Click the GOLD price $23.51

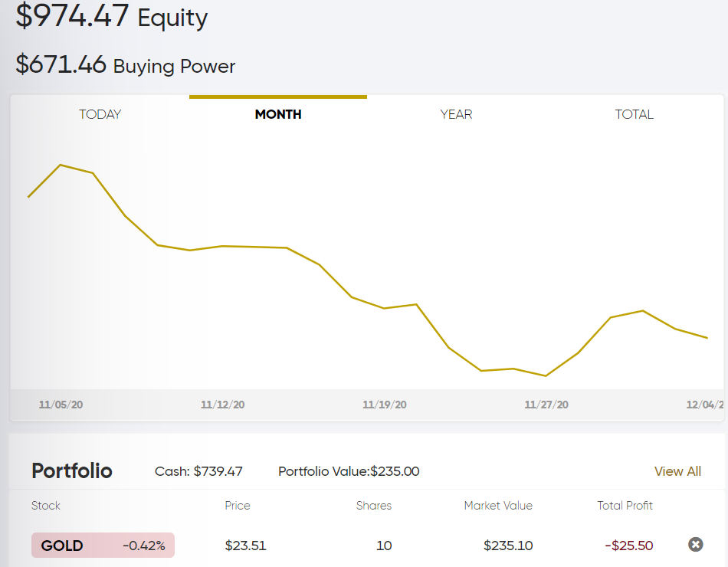pos(245,546)
